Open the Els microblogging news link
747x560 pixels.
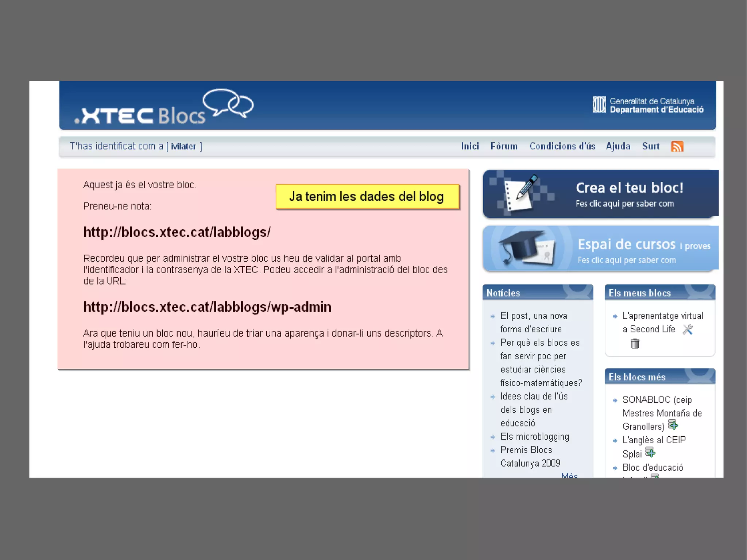(x=534, y=437)
